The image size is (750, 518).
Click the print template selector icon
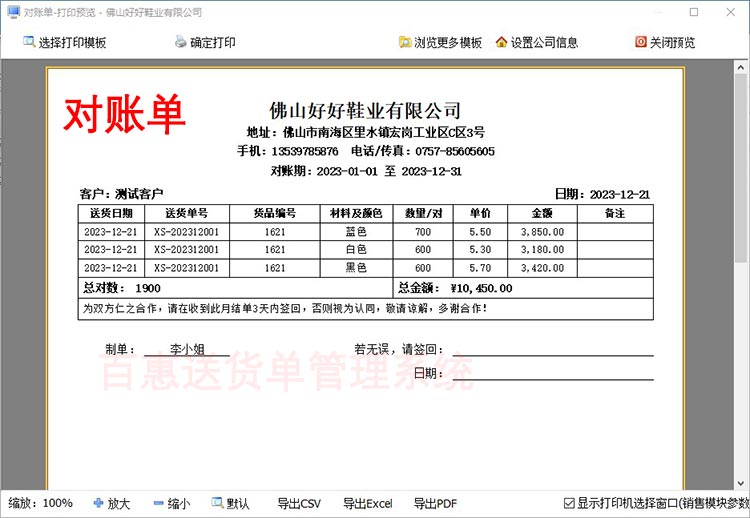(x=29, y=42)
